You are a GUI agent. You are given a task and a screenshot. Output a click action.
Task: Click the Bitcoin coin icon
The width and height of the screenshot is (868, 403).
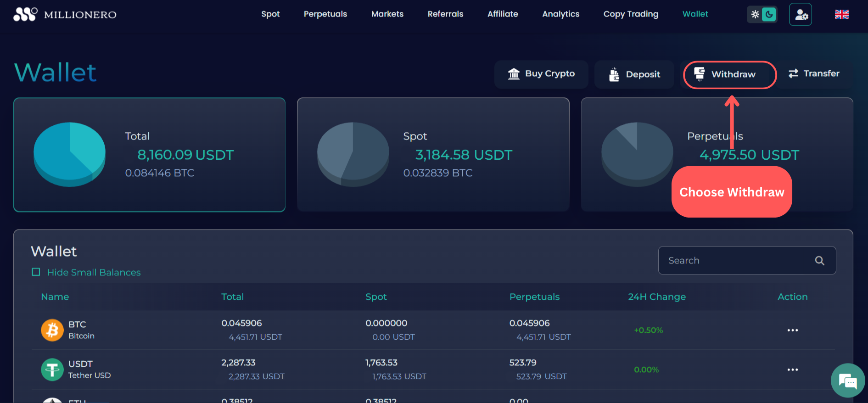52,330
